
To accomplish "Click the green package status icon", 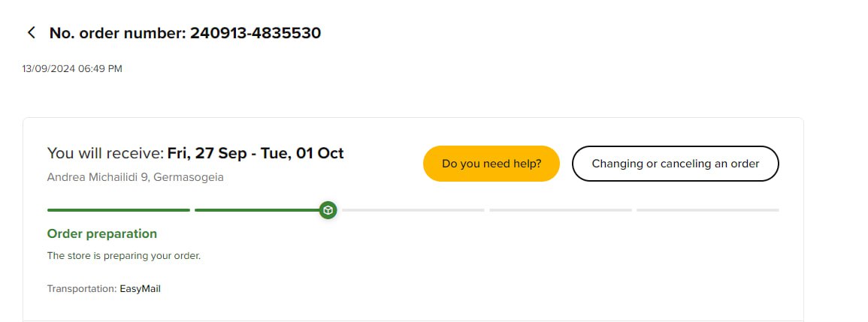I will (328, 210).
